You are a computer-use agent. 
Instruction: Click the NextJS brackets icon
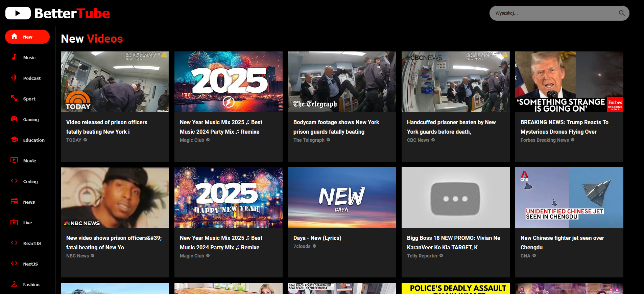[14, 264]
